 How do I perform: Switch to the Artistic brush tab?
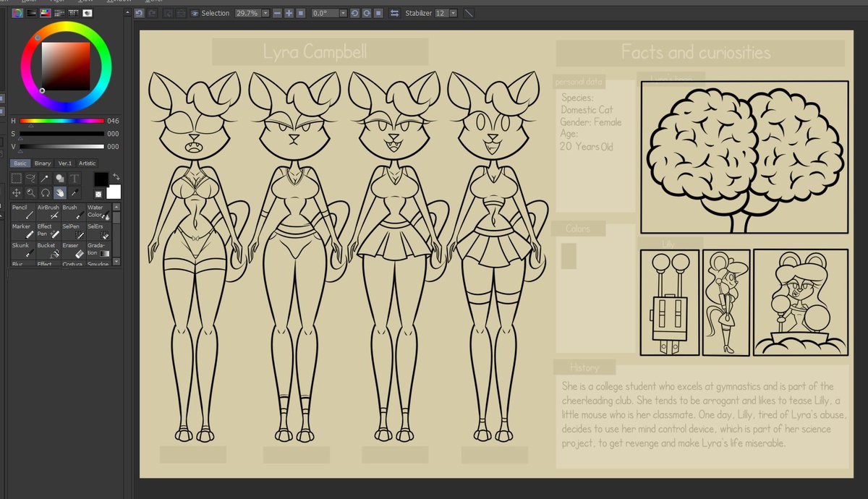(88, 163)
